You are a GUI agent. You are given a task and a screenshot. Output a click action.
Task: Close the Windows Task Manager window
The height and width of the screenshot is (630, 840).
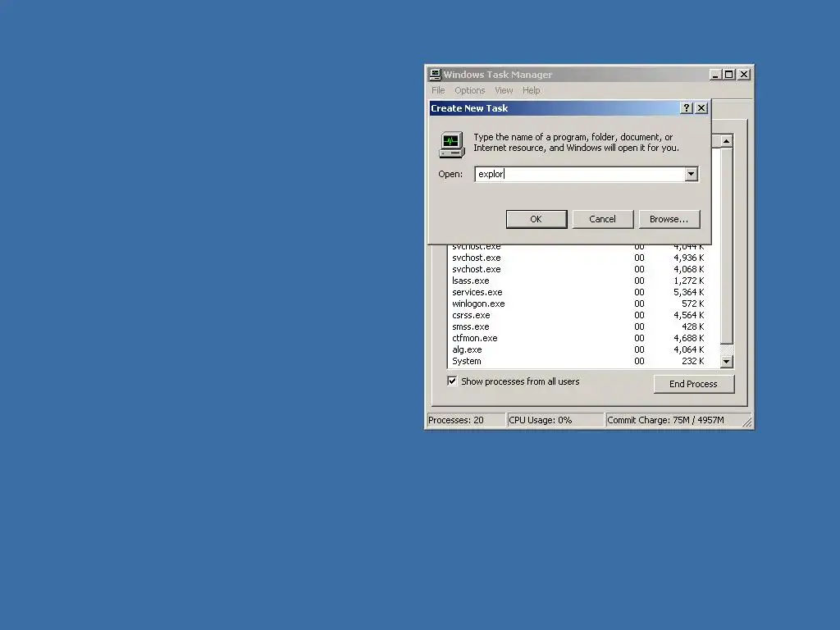pyautogui.click(x=744, y=75)
